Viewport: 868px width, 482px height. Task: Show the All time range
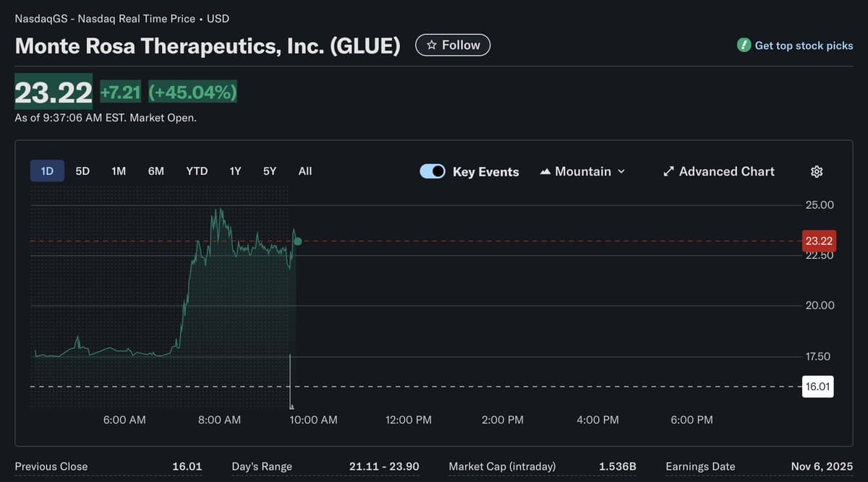coord(305,171)
